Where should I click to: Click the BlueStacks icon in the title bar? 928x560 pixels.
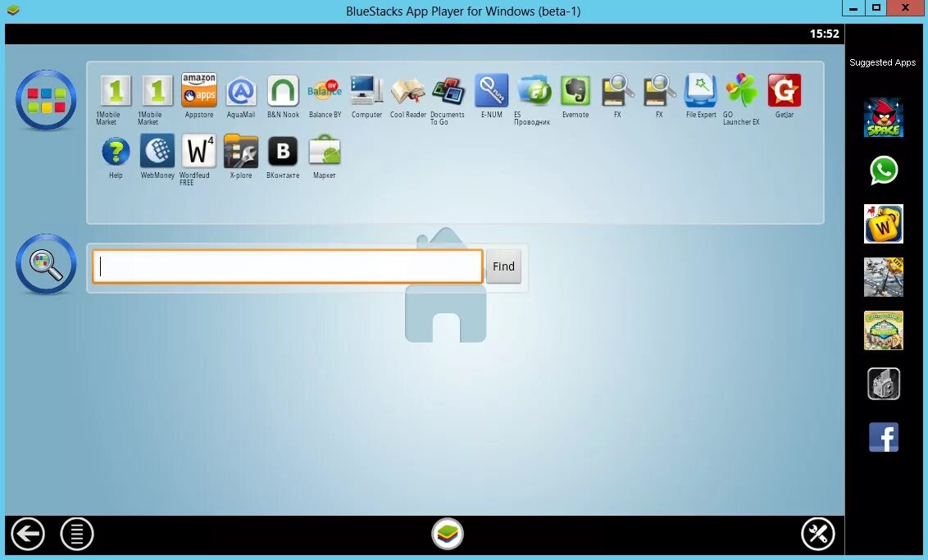[x=13, y=10]
